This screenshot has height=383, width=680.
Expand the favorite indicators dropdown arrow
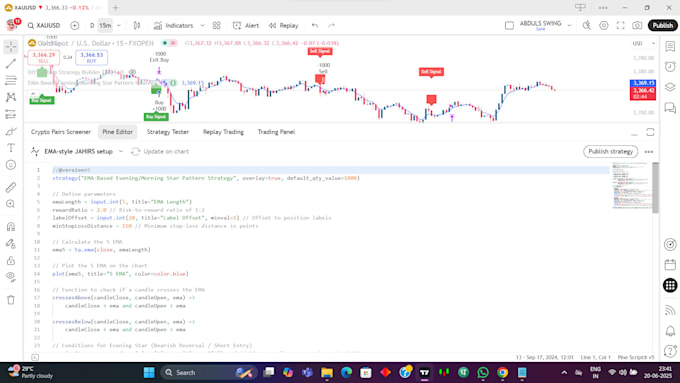click(x=202, y=26)
